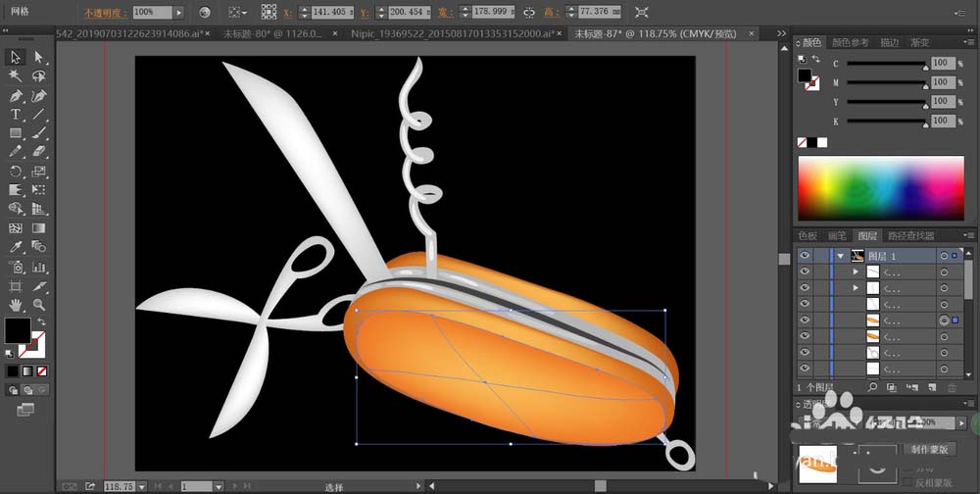Select the Line Segment tool

click(39, 115)
